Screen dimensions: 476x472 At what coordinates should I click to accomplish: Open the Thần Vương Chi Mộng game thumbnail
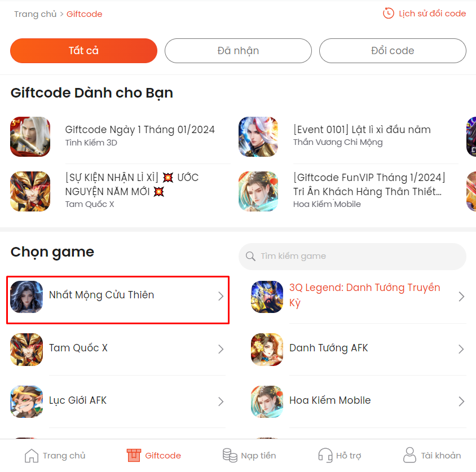tap(258, 136)
